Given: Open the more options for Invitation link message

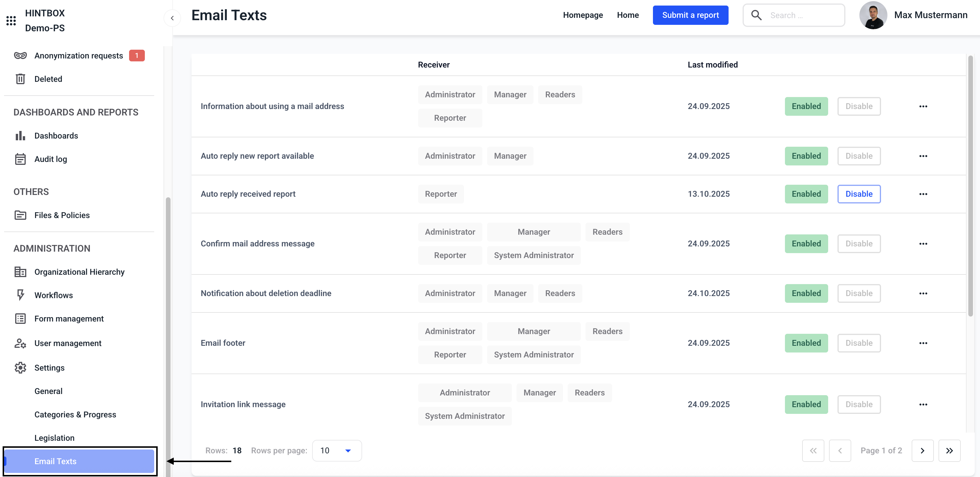Looking at the screenshot, I should [923, 404].
